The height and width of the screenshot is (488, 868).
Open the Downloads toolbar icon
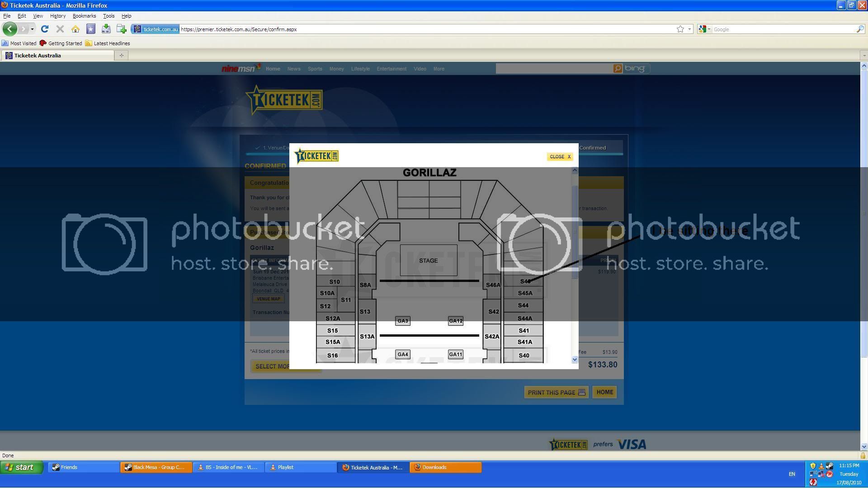(x=106, y=29)
